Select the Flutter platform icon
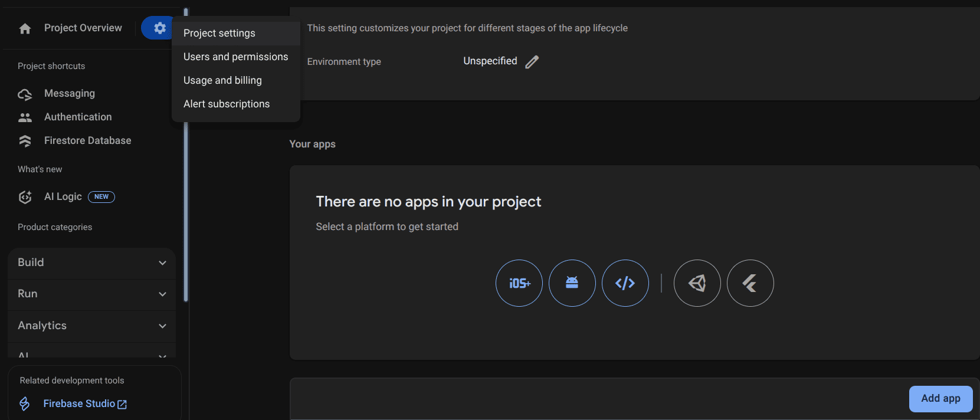This screenshot has height=420, width=980. point(750,283)
